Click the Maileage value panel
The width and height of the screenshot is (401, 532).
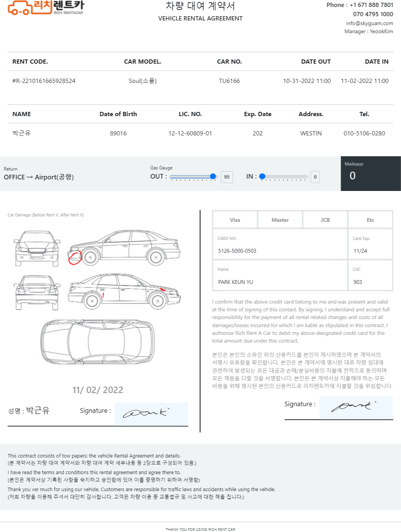pos(371,174)
